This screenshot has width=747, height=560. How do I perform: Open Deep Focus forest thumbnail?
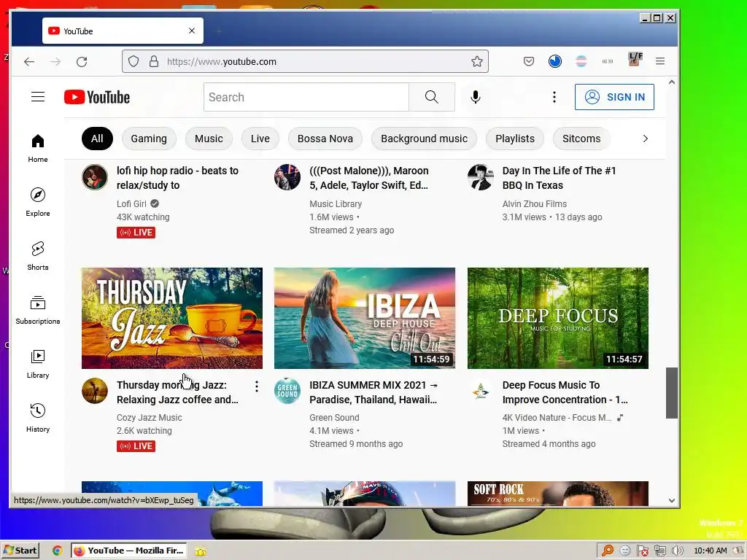tap(558, 318)
